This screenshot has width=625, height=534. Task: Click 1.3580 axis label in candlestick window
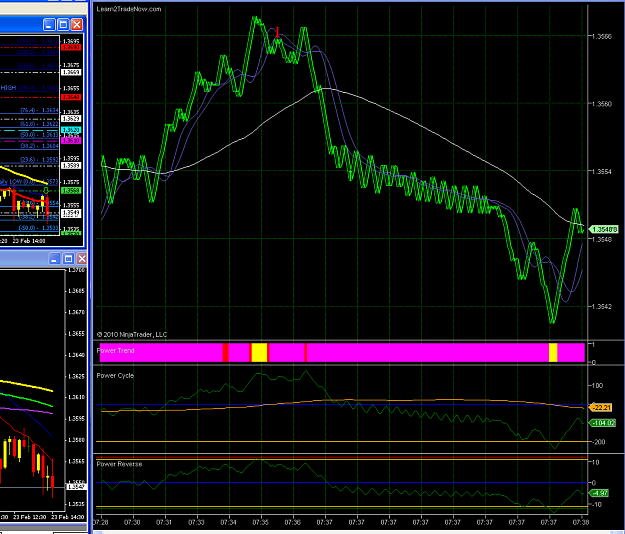(x=77, y=440)
